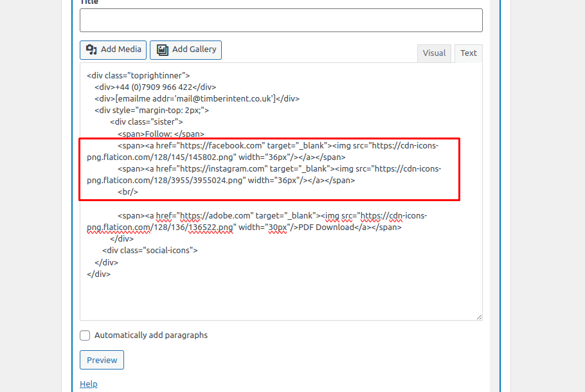Click the '<div class="sister">' line
This screenshot has height=392, width=585.
(x=147, y=122)
